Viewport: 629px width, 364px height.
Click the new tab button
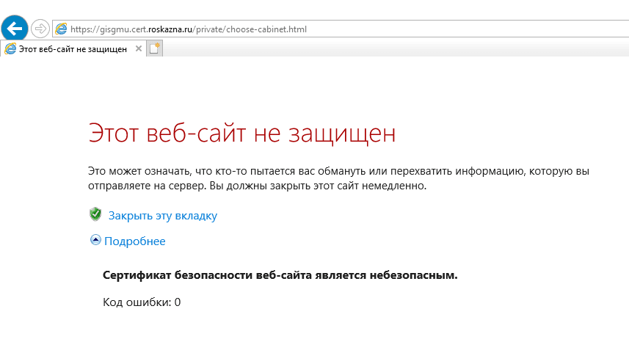pyautogui.click(x=154, y=48)
